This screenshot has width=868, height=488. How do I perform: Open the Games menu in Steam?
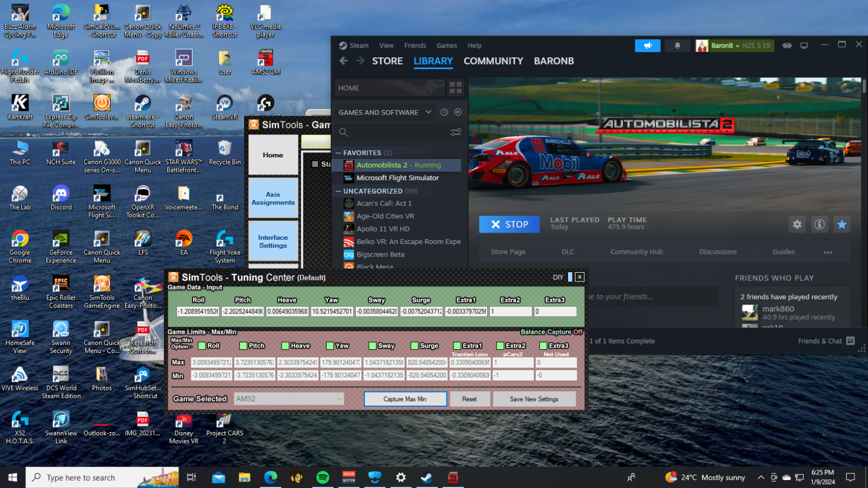pos(446,46)
